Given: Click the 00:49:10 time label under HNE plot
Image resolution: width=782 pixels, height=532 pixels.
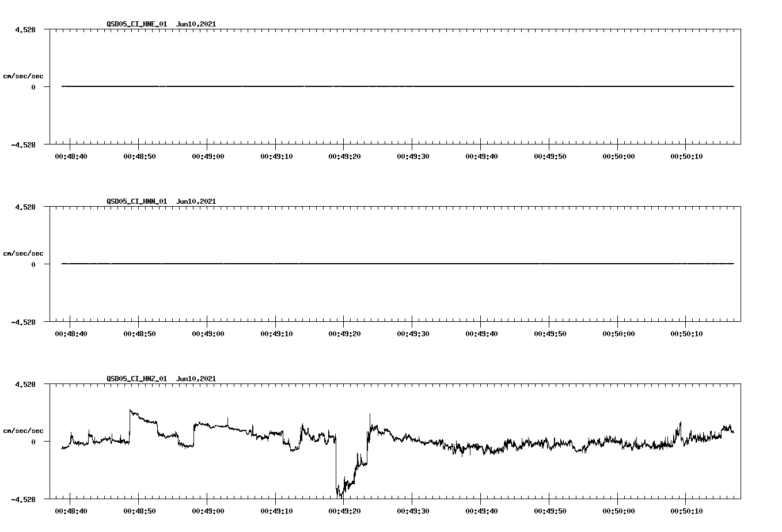Looking at the screenshot, I should click(x=276, y=156).
